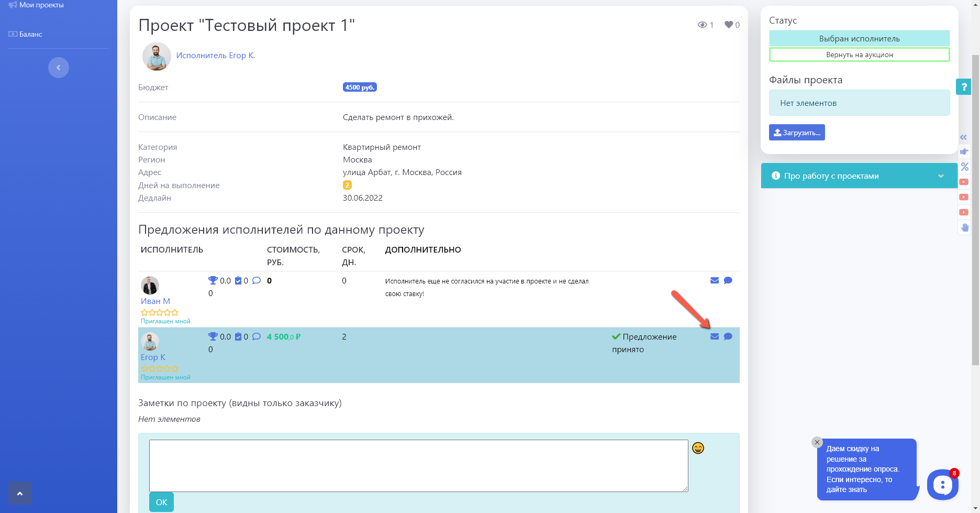Click the 'Вернуть на аукцион' button
This screenshot has width=980, height=513.
[x=859, y=54]
